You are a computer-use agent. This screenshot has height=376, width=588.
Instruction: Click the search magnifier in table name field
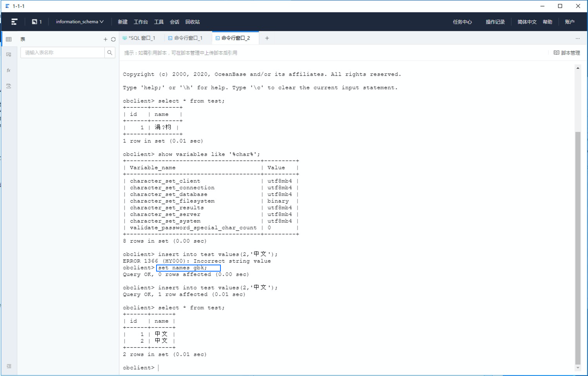(109, 52)
